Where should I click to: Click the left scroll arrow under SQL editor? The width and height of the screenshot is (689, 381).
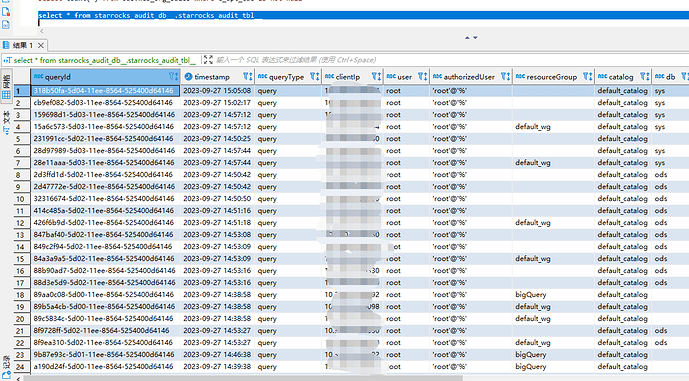(42, 31)
